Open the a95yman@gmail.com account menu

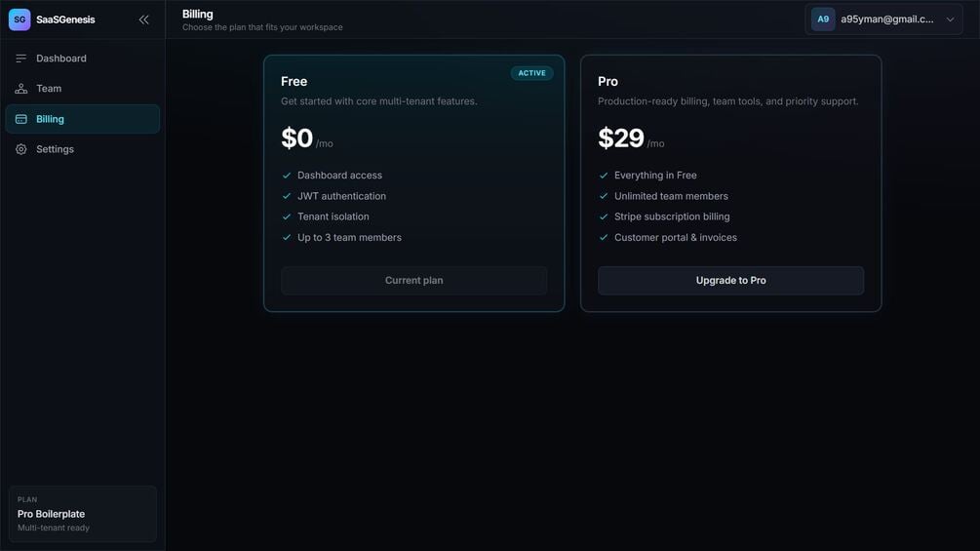coord(883,20)
